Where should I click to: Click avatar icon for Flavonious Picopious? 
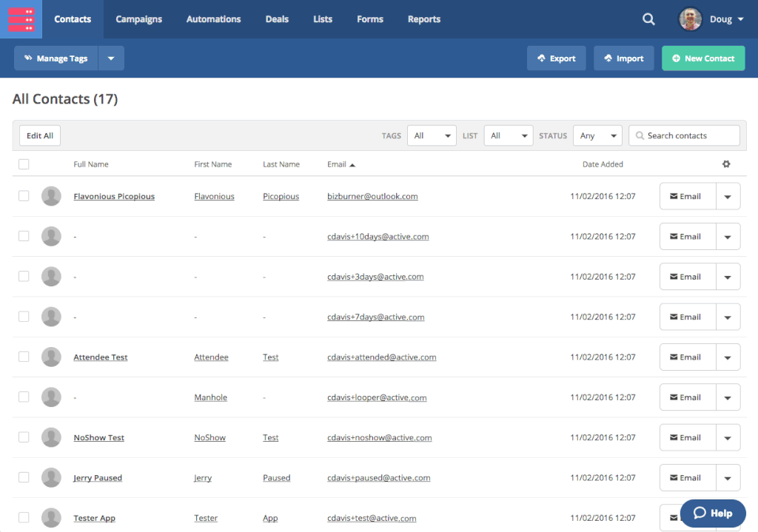(51, 196)
